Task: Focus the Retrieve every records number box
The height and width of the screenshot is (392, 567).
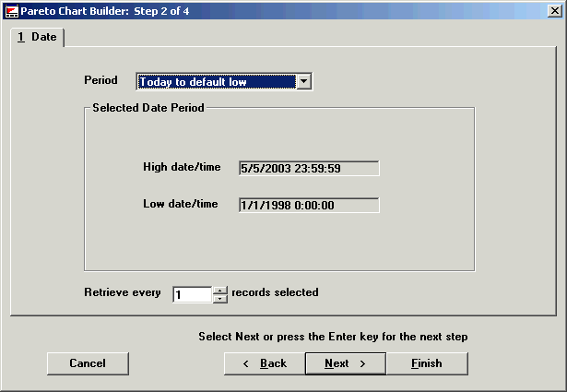Action: pyautogui.click(x=192, y=294)
